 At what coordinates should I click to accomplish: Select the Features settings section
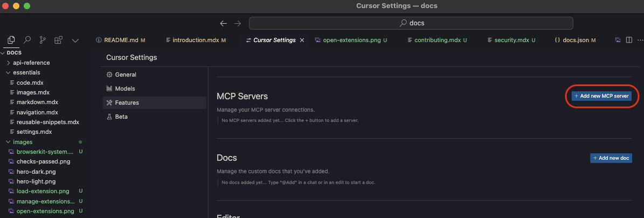(155, 103)
